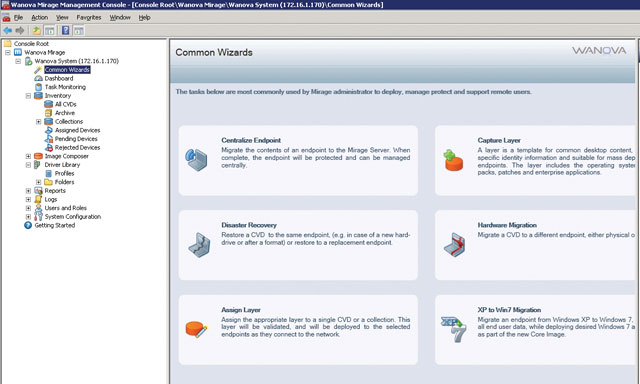Click the Getting Started help icon
The width and height of the screenshot is (640, 384).
point(28,225)
